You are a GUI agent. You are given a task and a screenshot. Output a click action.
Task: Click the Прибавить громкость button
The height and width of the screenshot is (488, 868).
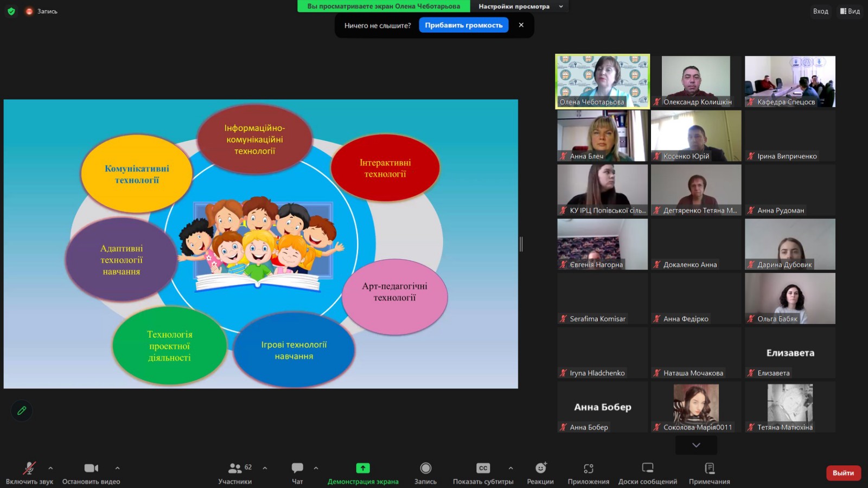tap(463, 25)
